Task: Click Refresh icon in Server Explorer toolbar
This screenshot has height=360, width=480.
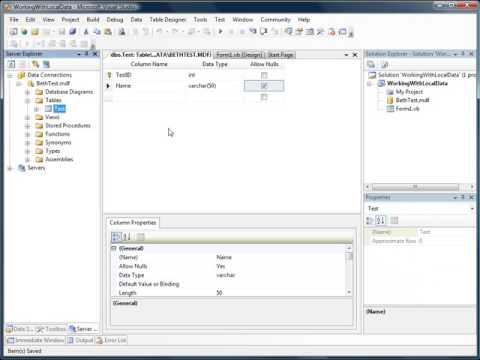Action: pyautogui.click(x=11, y=64)
